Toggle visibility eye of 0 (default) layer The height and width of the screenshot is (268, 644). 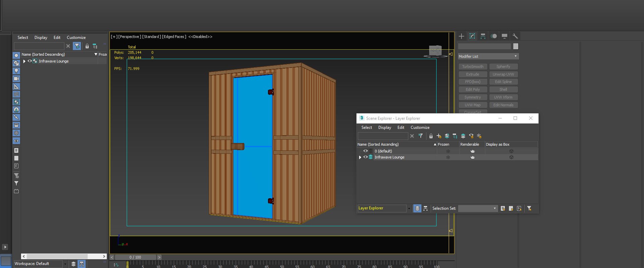tap(366, 151)
